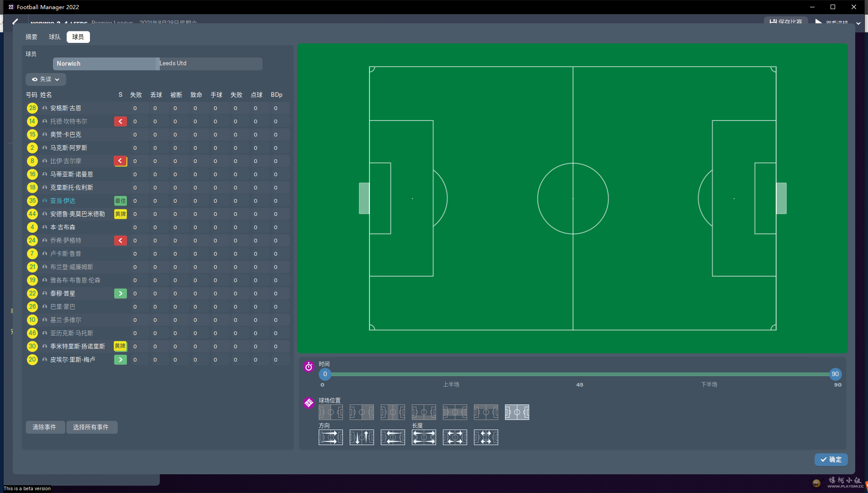Click number 28 badge for 安格斯·古恩
This screenshot has height=493, width=868.
point(32,108)
